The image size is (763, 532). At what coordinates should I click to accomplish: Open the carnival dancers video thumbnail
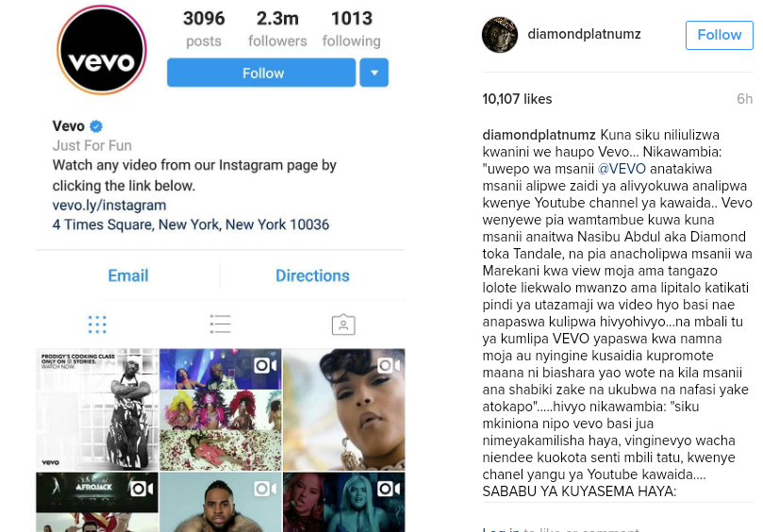tap(221, 409)
